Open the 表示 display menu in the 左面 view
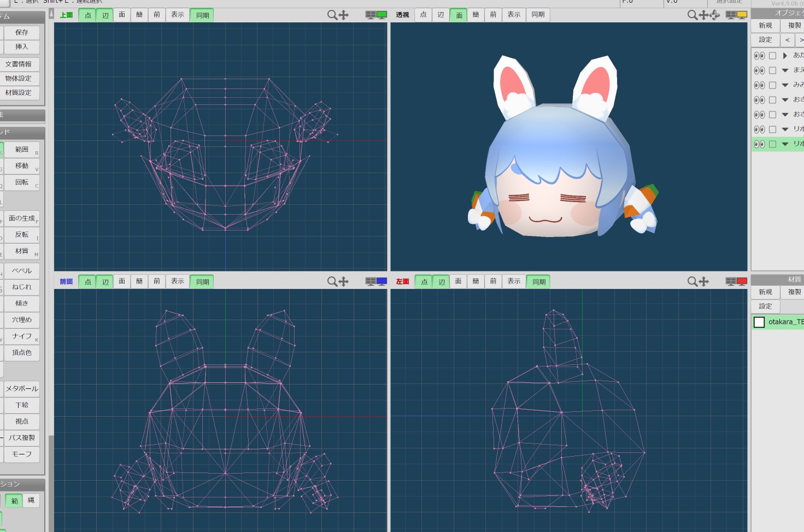 click(514, 281)
